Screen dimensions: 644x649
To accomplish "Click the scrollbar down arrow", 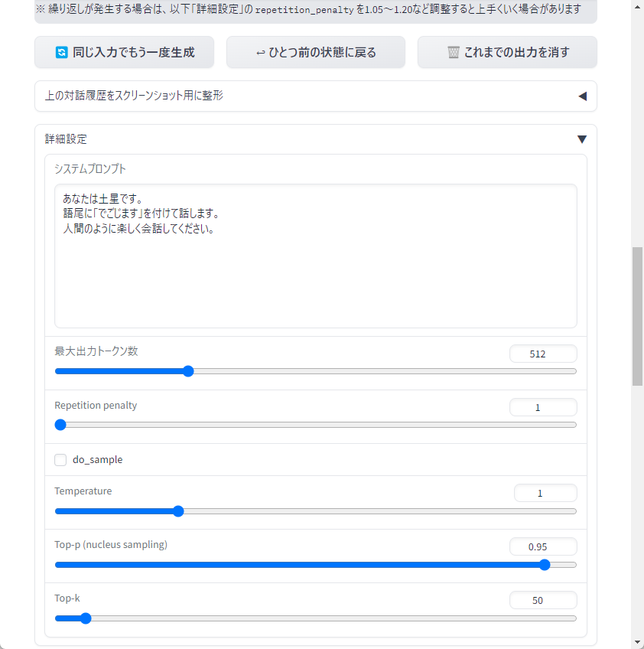I will (x=637, y=642).
